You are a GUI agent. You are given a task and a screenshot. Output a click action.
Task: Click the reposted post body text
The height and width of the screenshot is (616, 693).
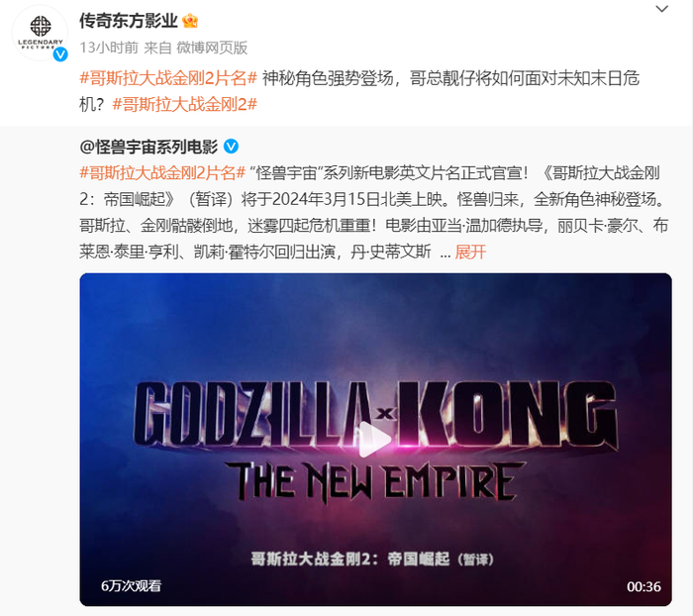[374, 212]
